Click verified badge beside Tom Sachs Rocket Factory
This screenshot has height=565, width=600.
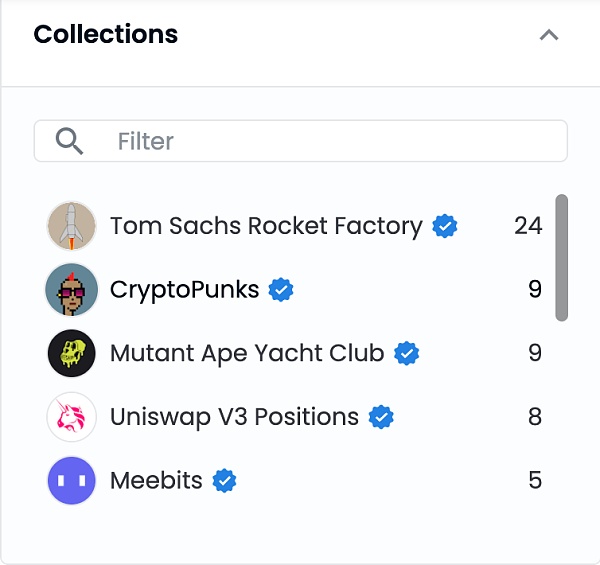[x=445, y=226]
